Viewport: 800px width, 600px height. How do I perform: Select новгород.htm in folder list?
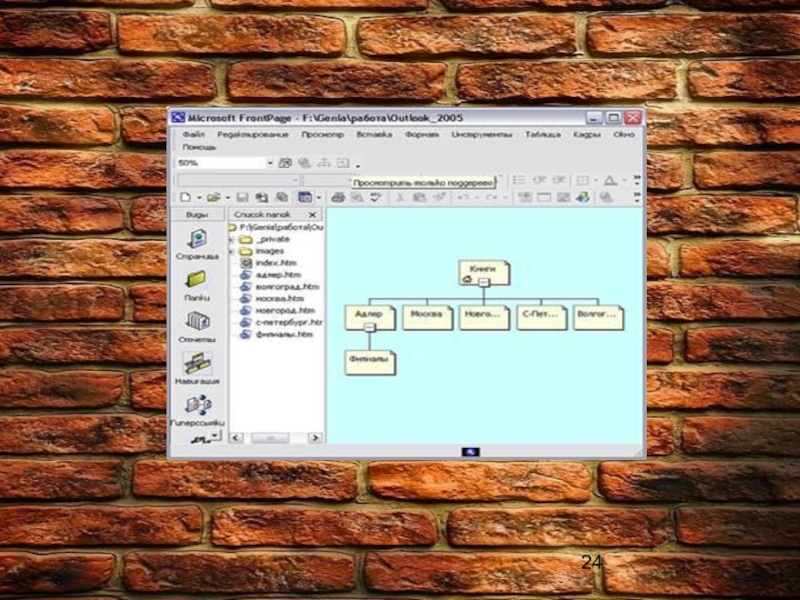point(285,311)
